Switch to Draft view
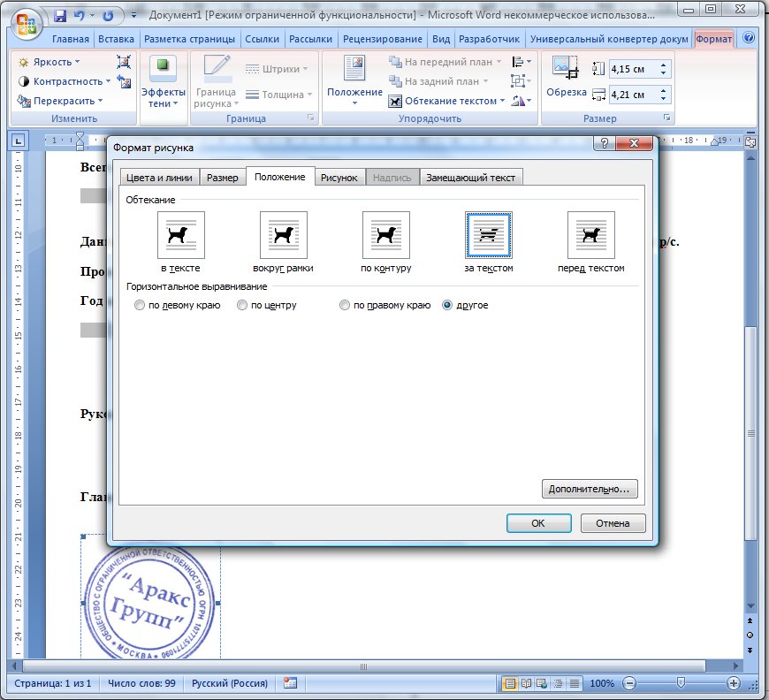The height and width of the screenshot is (700, 769). tap(574, 683)
